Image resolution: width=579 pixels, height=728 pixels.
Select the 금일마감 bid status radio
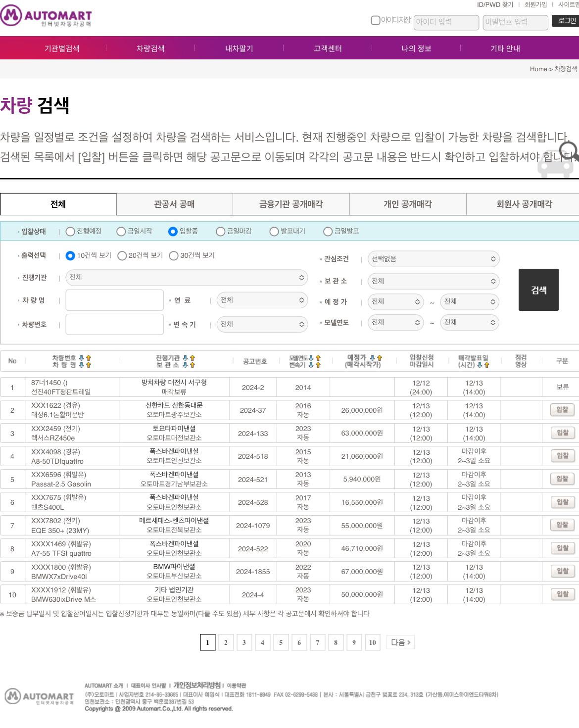click(x=221, y=232)
